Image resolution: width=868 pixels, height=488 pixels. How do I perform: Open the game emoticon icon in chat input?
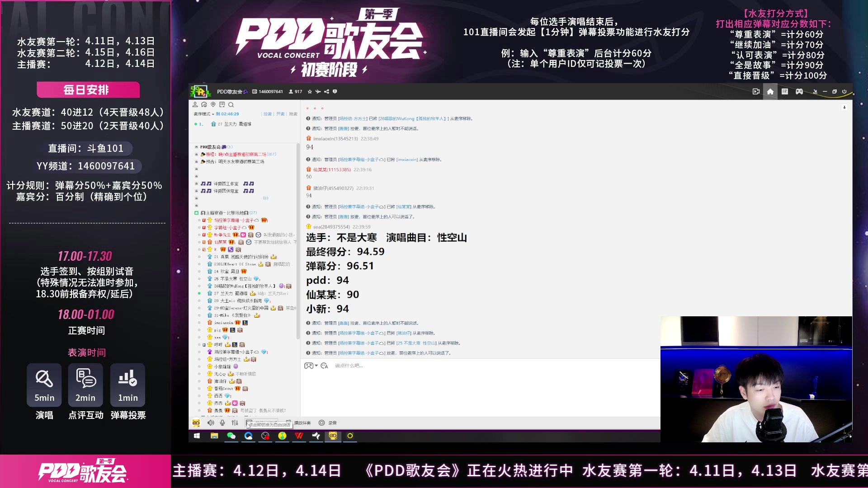pos(309,366)
